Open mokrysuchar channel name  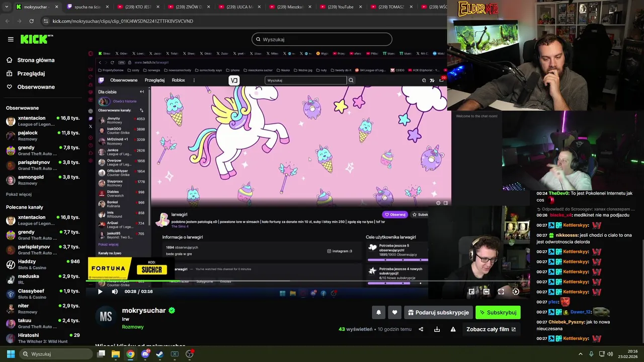pos(144,310)
